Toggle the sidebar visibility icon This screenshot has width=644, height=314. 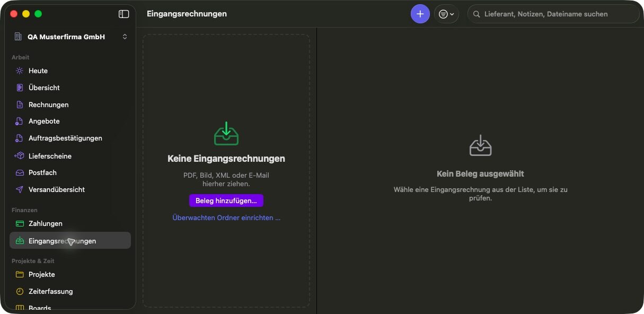click(123, 14)
